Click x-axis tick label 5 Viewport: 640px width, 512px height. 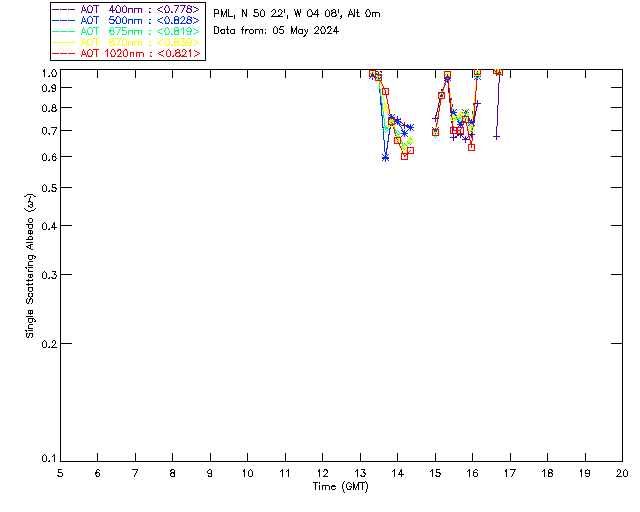coord(60,472)
